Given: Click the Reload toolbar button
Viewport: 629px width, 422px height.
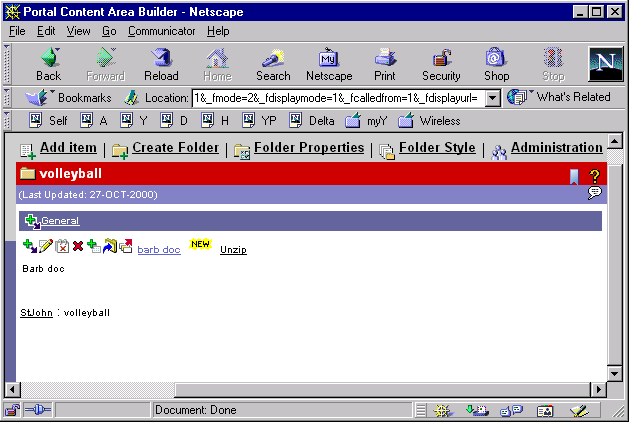Looking at the screenshot, I should (x=161, y=64).
